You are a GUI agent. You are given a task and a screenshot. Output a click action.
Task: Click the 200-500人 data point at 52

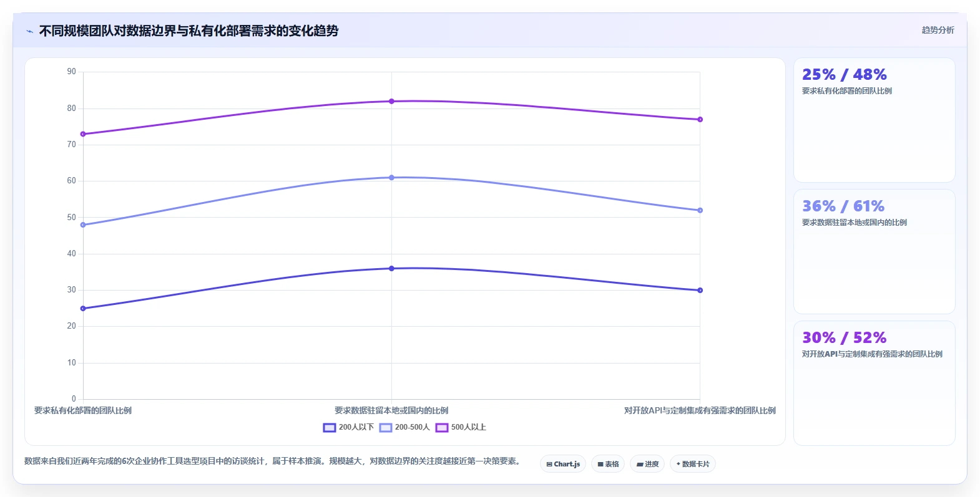tap(700, 210)
